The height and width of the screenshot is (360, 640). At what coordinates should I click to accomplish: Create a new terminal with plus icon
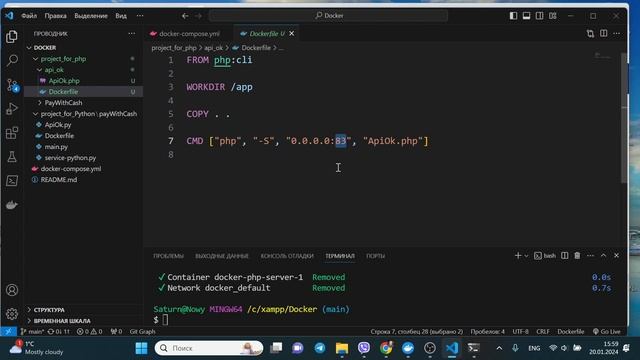pos(518,256)
